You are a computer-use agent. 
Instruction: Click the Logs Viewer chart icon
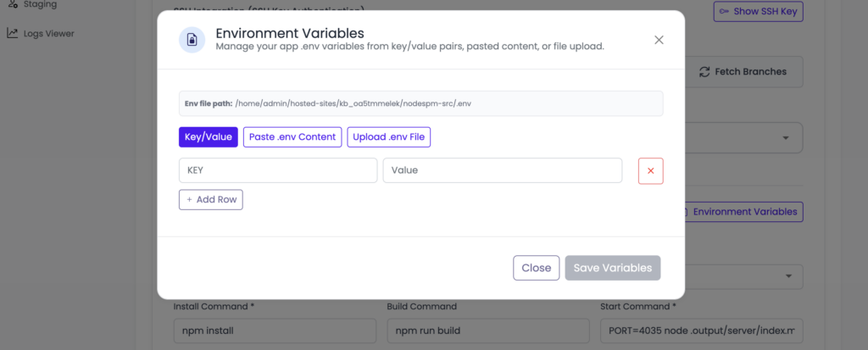click(x=12, y=33)
